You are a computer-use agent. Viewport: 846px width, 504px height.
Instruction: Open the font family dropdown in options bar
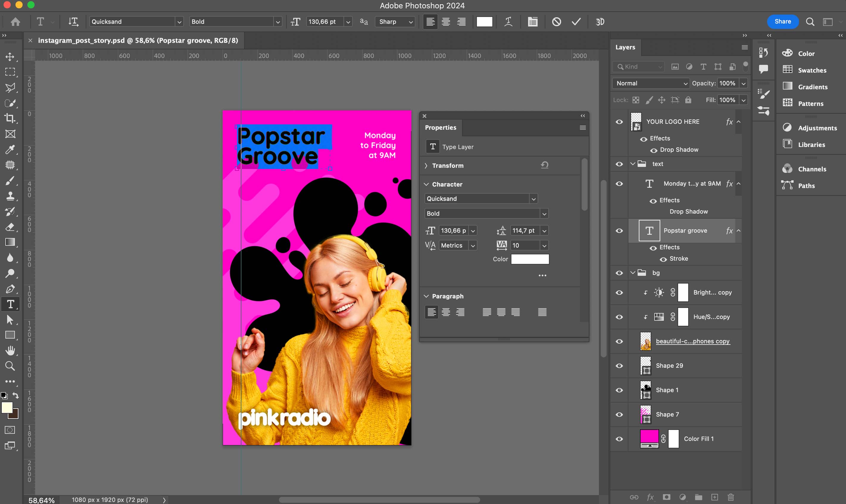179,22
